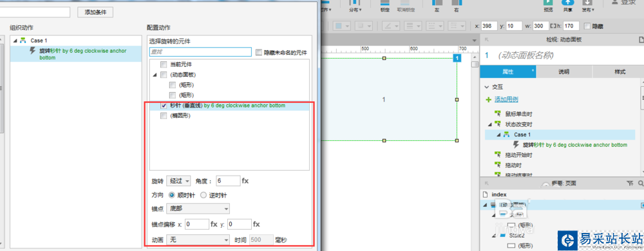Click the h height field
The height and width of the screenshot is (251, 644).
pyautogui.click(x=571, y=26)
